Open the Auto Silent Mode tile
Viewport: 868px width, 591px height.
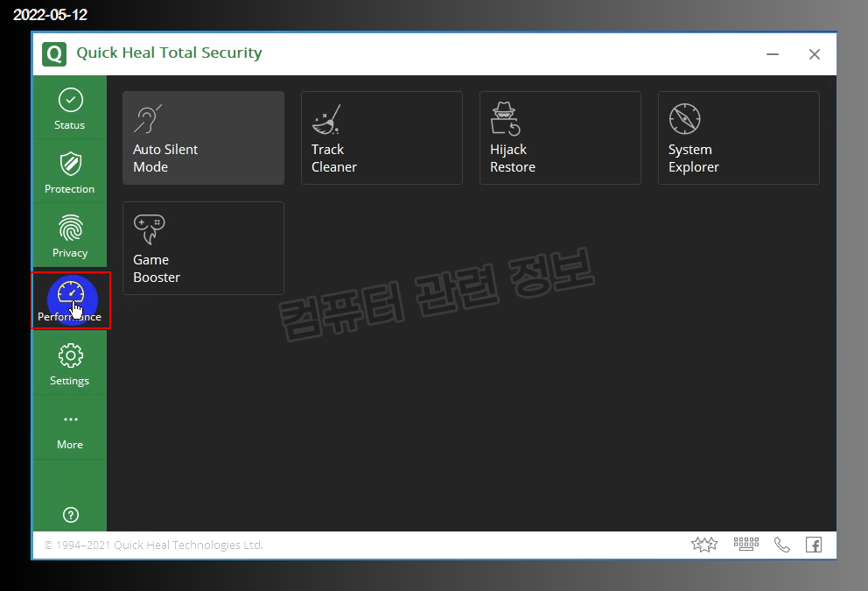[x=203, y=138]
